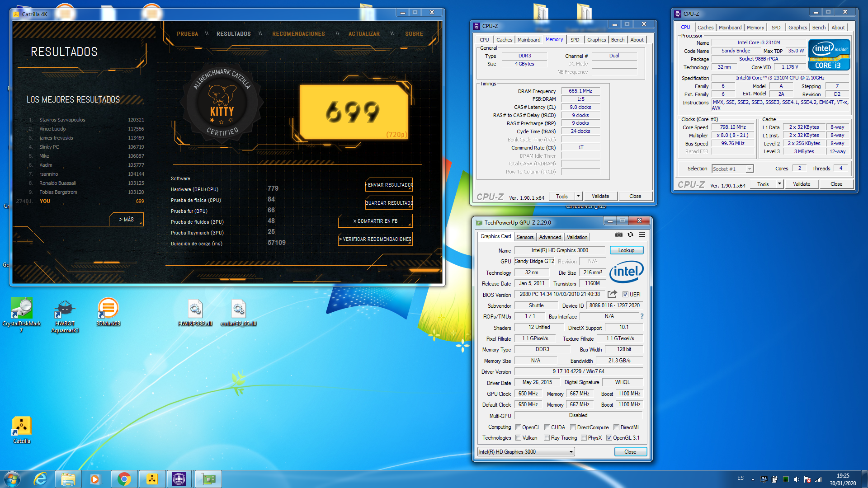Click the ES language indicator

(x=740, y=478)
